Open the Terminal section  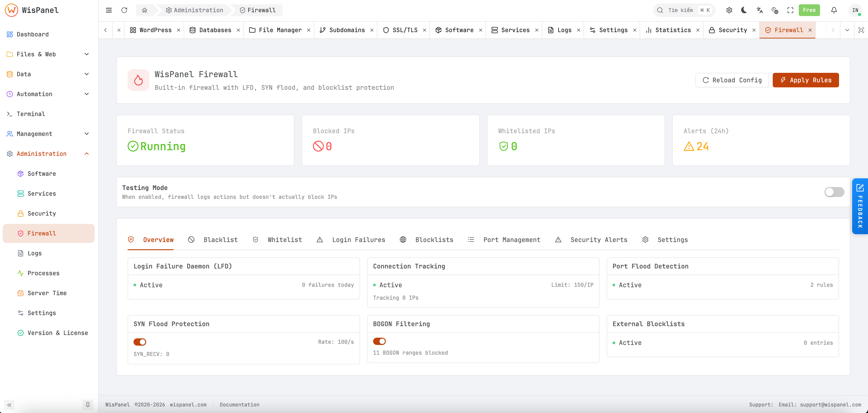[x=31, y=114]
